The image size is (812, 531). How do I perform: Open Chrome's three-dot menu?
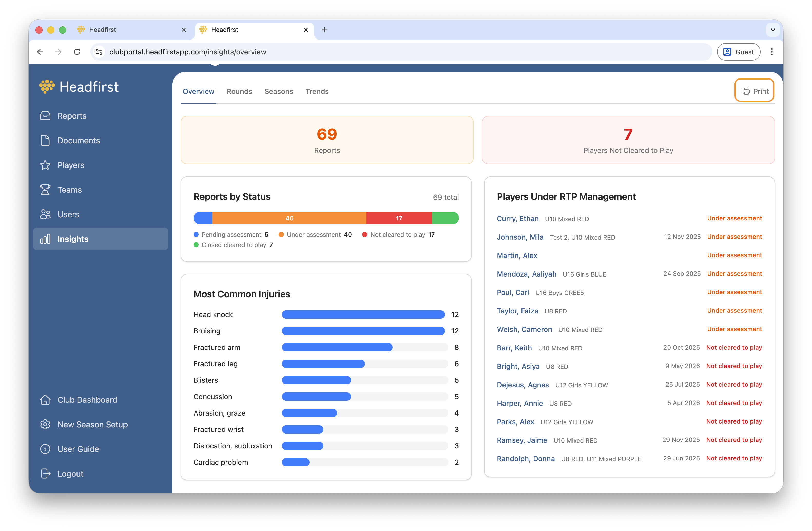(772, 52)
